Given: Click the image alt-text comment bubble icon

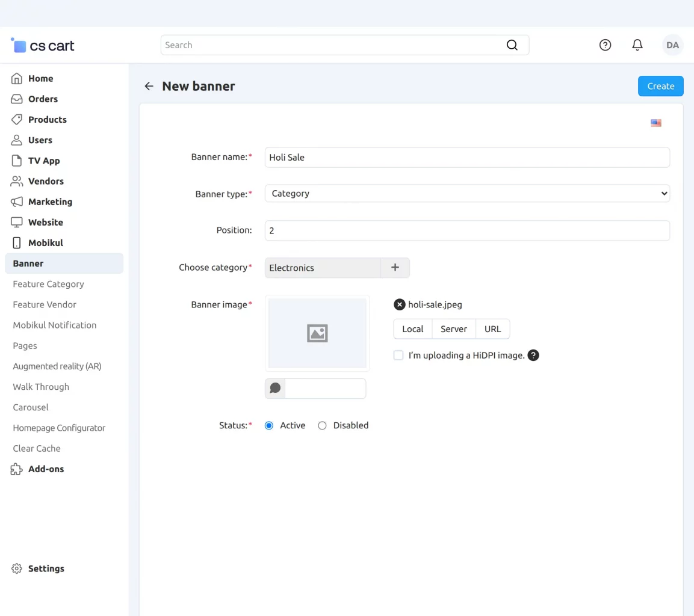Looking at the screenshot, I should tap(275, 389).
